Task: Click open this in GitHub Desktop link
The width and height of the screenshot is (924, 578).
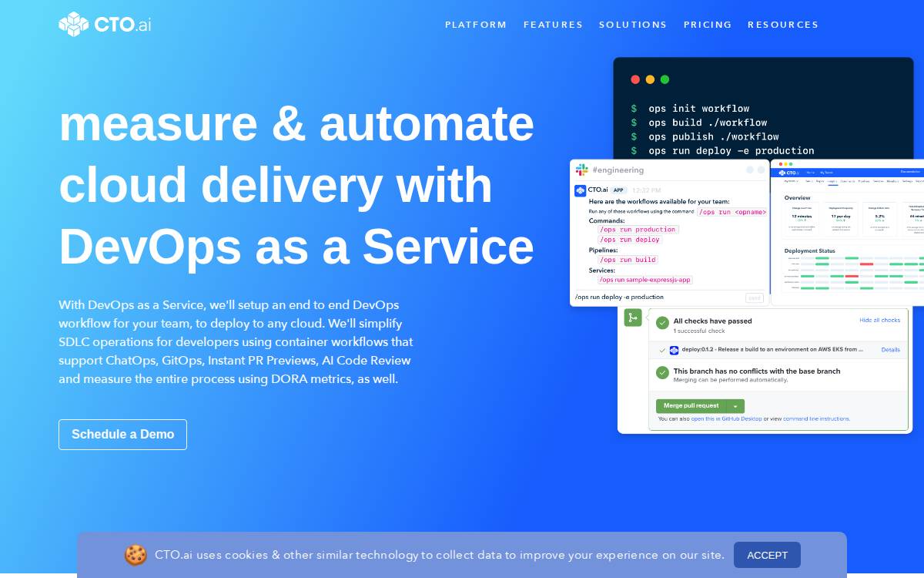Action: 726,419
